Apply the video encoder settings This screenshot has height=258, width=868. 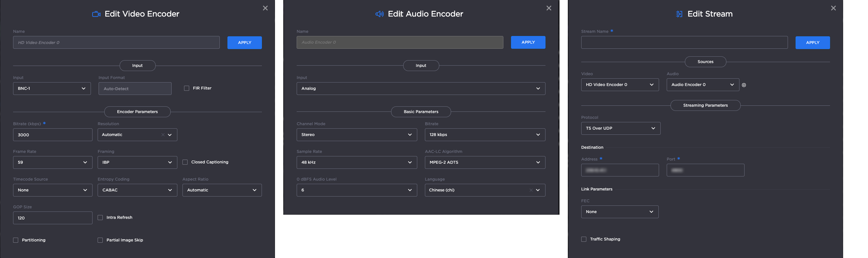(x=244, y=43)
